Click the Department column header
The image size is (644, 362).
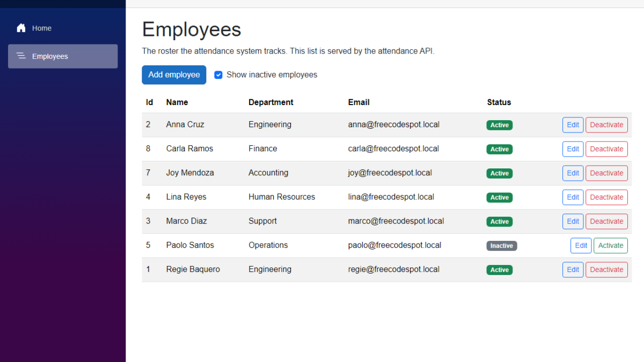271,102
